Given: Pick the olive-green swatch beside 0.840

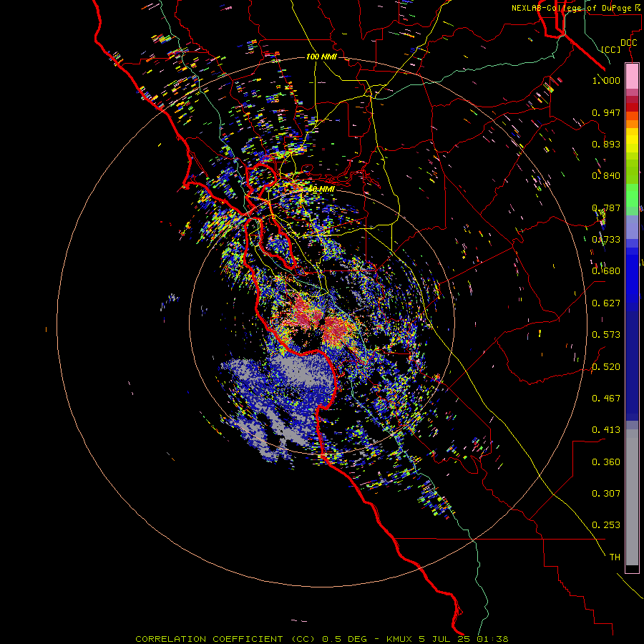Looking at the screenshot, I should pos(632,171).
